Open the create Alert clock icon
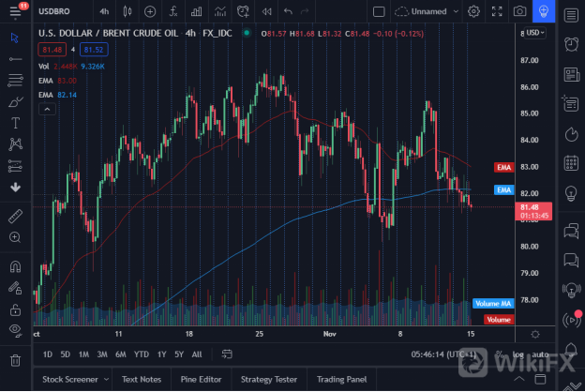 (x=242, y=11)
